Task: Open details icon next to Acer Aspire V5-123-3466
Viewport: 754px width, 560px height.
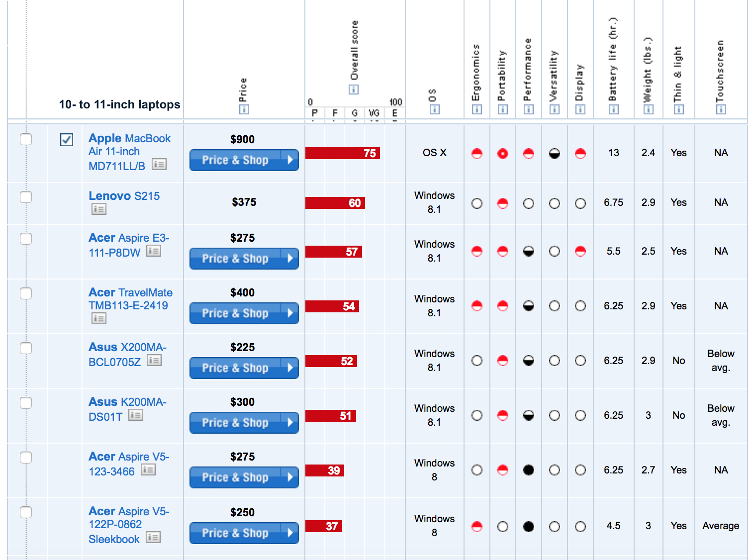Action: (x=148, y=470)
